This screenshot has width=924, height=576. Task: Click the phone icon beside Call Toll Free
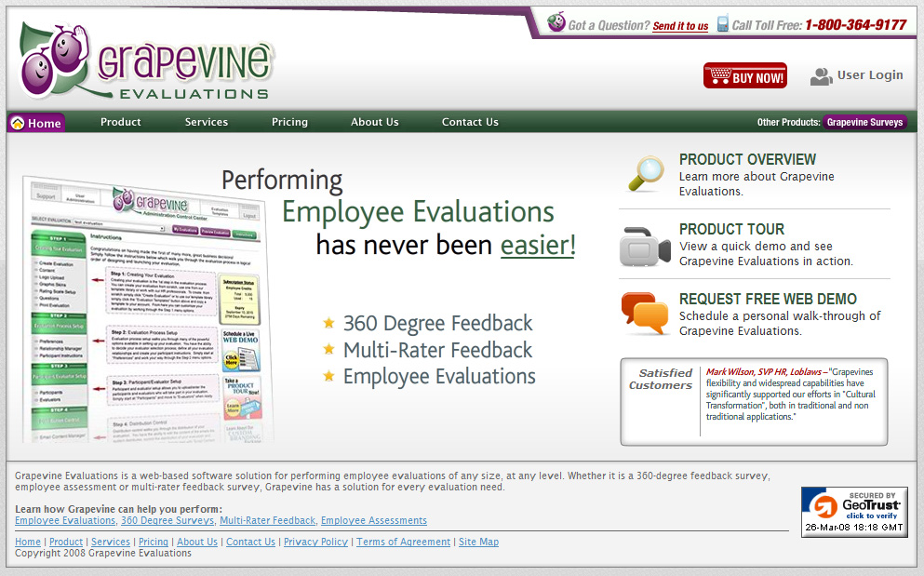(722, 25)
